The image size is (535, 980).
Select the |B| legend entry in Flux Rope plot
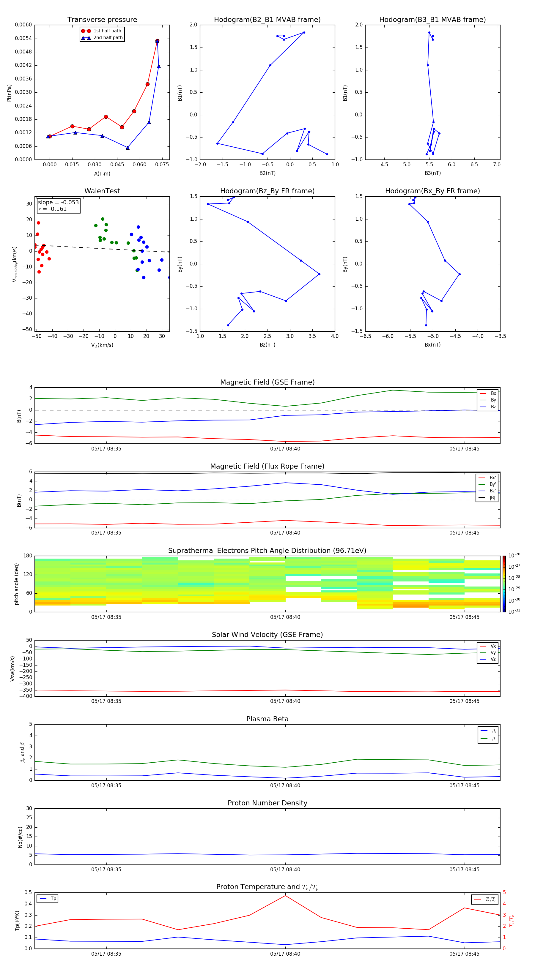487,498
